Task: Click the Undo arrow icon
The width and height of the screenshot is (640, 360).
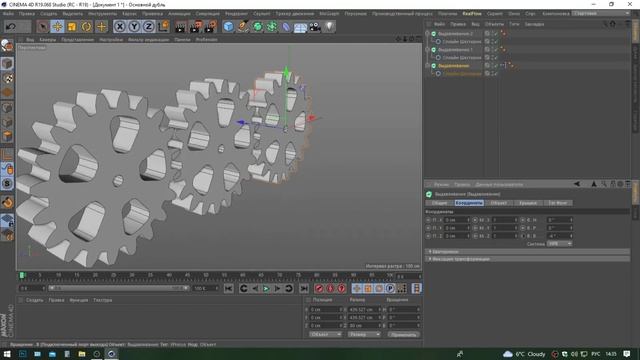Action: coord(11,27)
